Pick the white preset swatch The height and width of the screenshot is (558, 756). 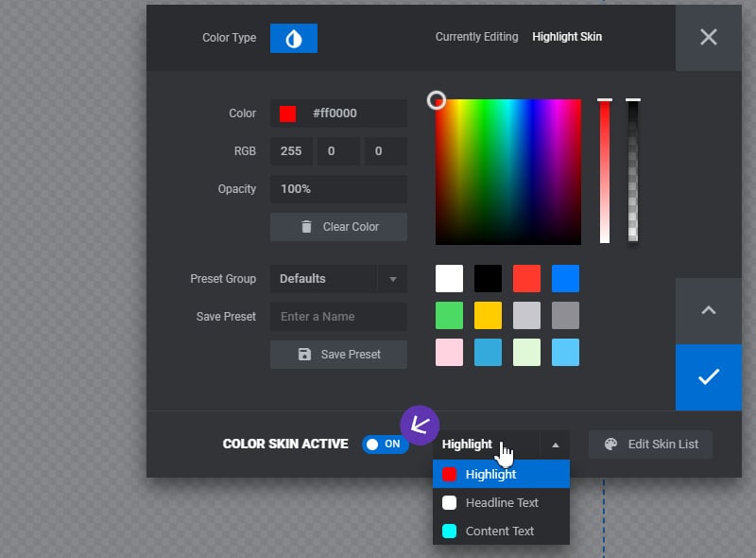click(449, 278)
